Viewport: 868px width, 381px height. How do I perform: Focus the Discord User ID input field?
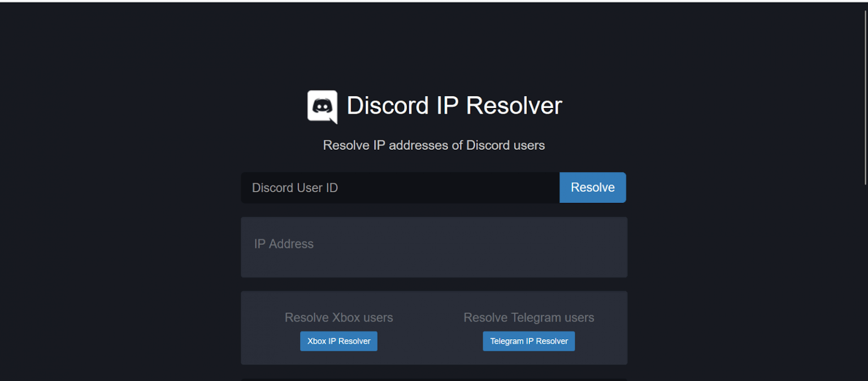click(400, 188)
